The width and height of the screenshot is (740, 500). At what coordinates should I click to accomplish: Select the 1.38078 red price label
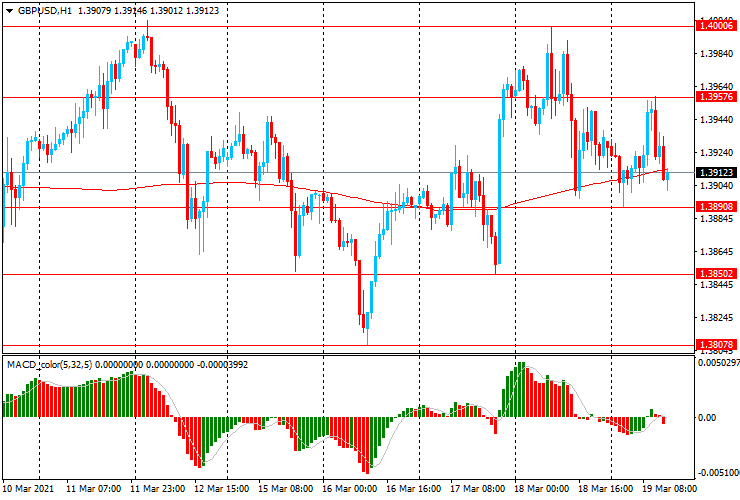point(716,344)
